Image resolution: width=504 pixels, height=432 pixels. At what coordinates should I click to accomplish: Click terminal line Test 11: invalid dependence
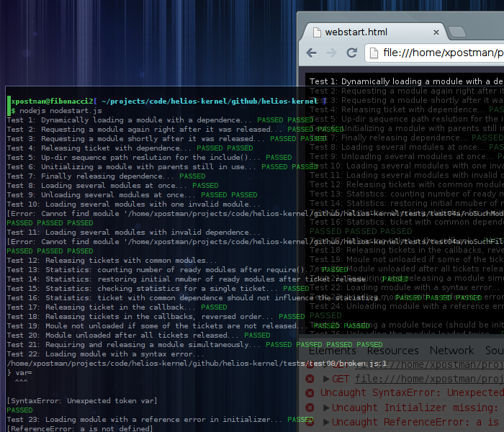click(134, 233)
